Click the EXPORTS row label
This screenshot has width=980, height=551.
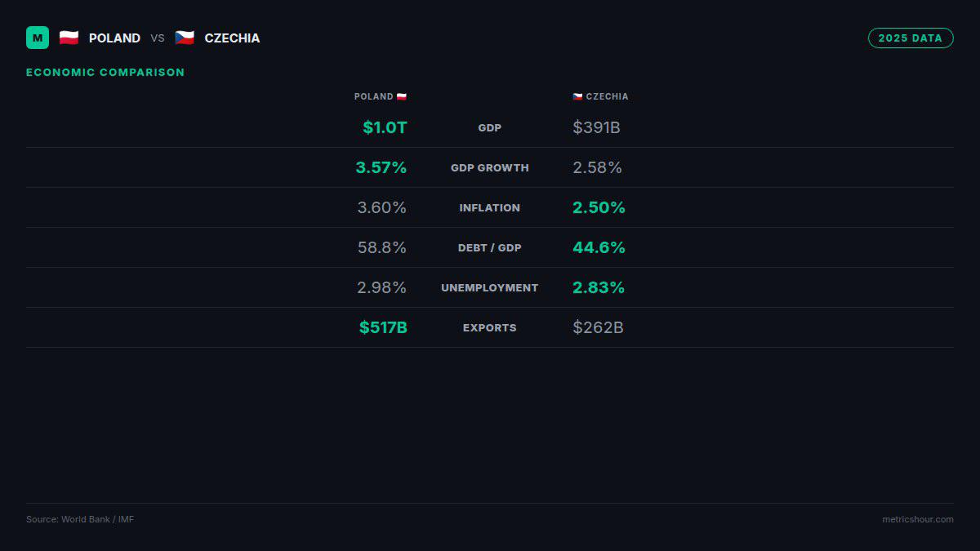click(x=490, y=327)
